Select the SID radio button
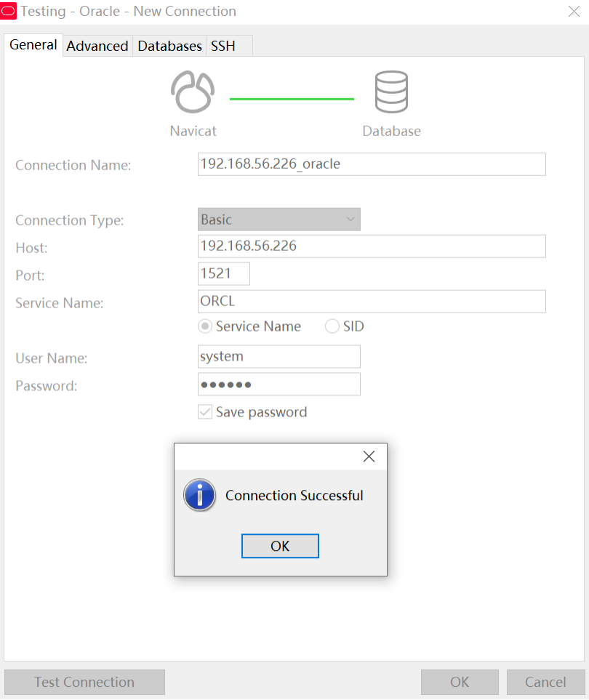 [x=332, y=326]
